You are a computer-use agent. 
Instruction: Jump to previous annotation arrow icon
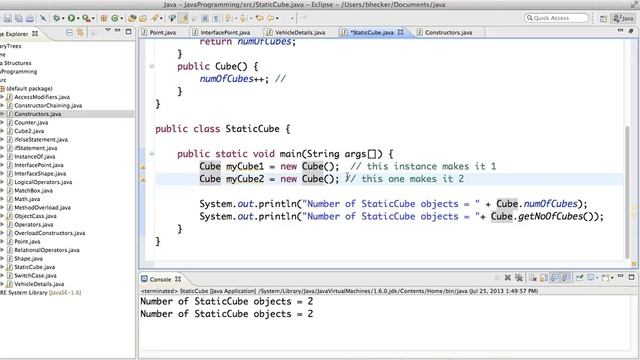[242, 18]
